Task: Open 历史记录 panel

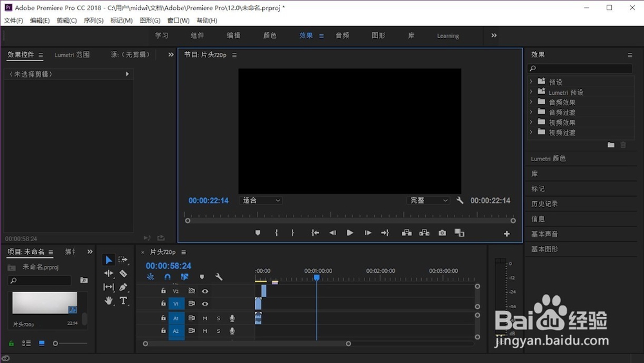Action: pos(545,204)
